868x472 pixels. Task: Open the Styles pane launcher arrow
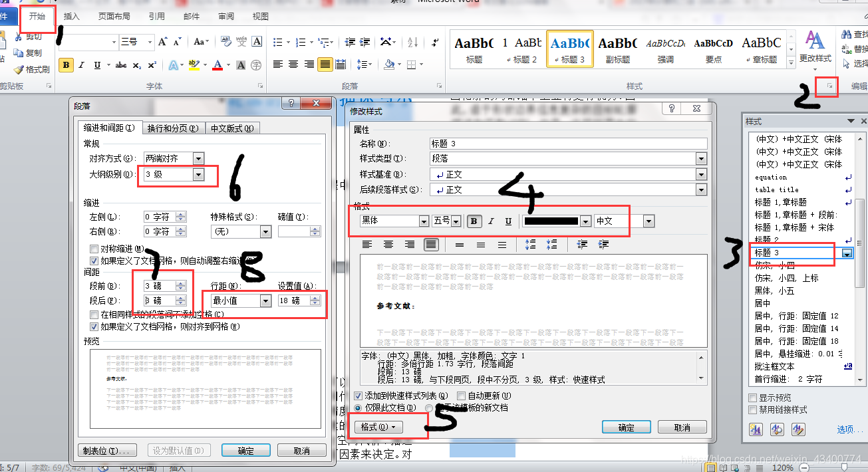pos(829,86)
